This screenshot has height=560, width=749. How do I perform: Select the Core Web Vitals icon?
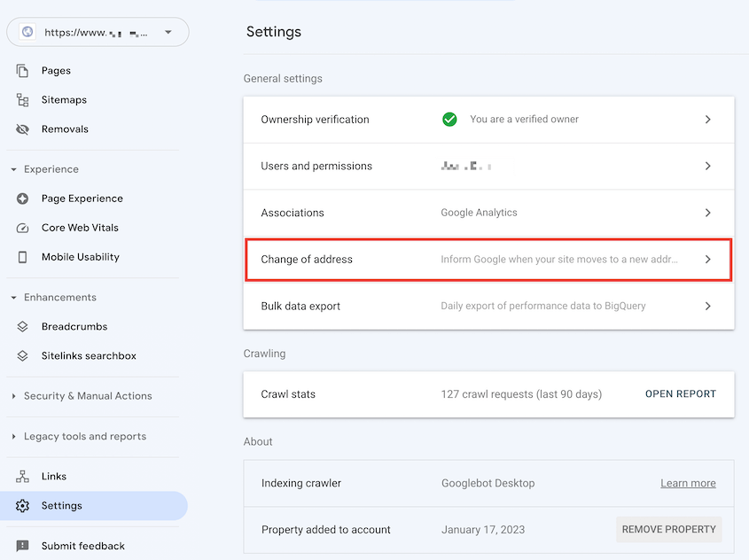21,227
